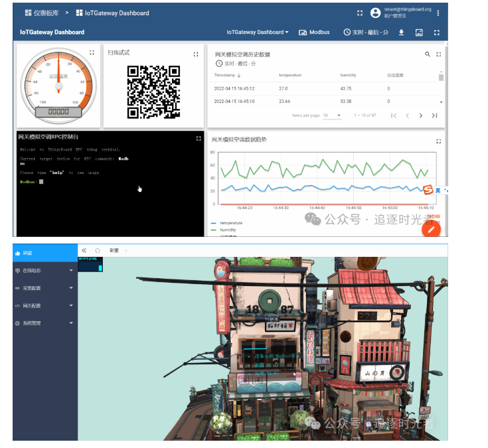Expand the 扫我试试 QR widget fullscreen
Viewport: 488px width, 448px height.
(x=196, y=54)
